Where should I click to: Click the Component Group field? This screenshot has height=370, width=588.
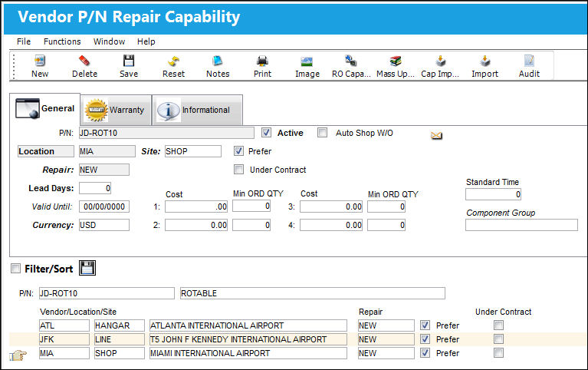pos(521,225)
